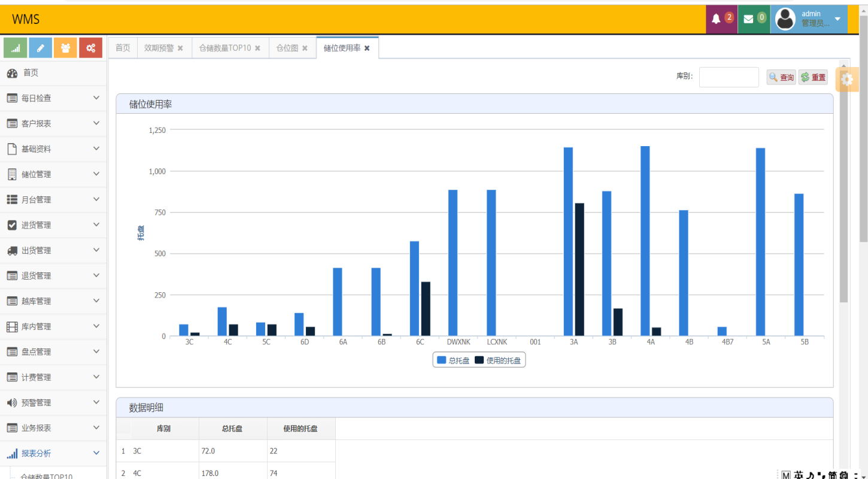Click the 预警管理 speaker icon
The width and height of the screenshot is (868, 479).
pyautogui.click(x=12, y=402)
